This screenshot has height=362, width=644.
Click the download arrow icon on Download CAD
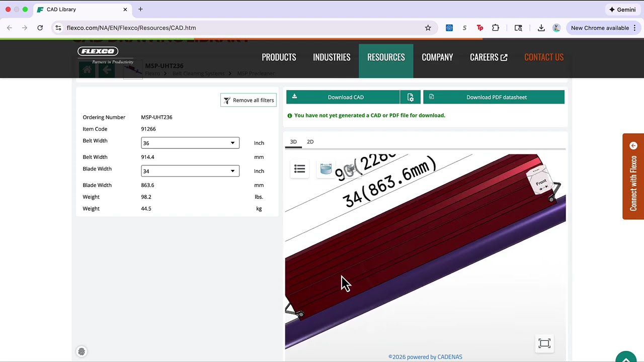[x=294, y=97]
